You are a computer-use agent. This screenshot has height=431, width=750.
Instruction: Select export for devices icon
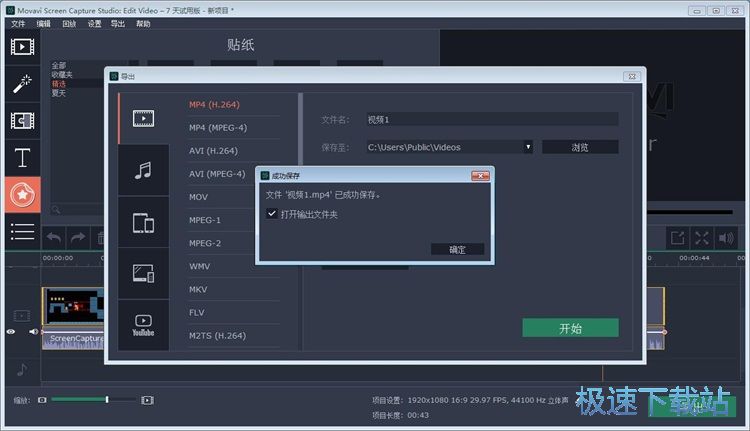click(x=143, y=222)
